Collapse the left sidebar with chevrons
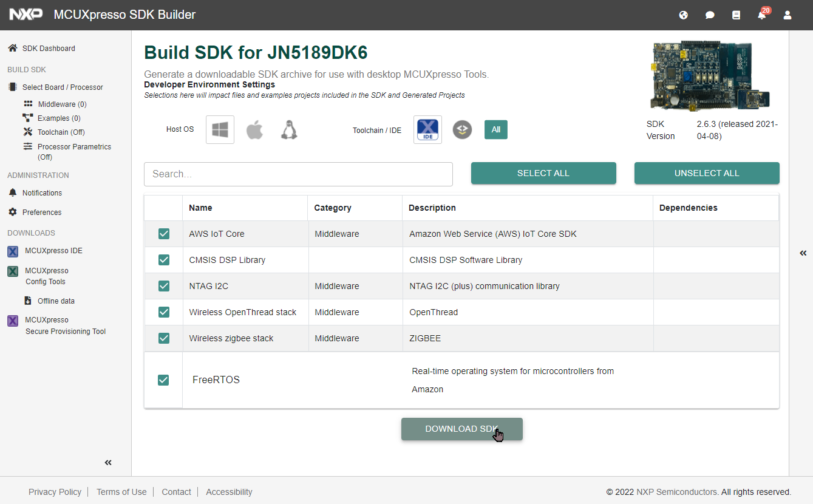The image size is (813, 504). pyautogui.click(x=108, y=463)
